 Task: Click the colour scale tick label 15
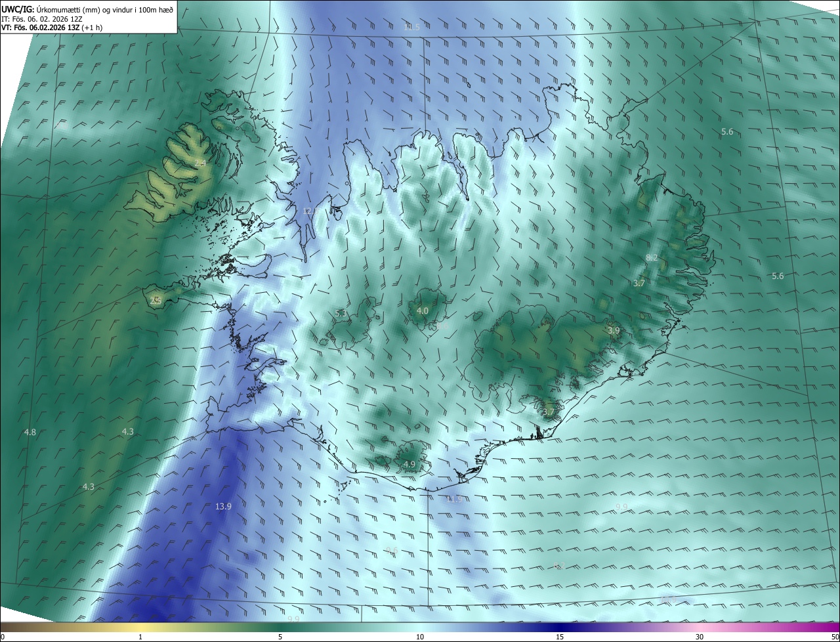click(560, 637)
